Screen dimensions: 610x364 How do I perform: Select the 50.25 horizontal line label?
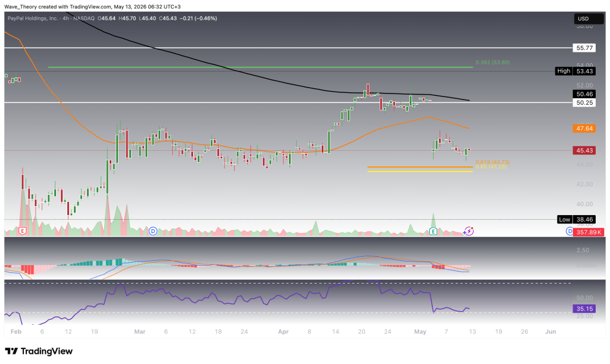(584, 102)
